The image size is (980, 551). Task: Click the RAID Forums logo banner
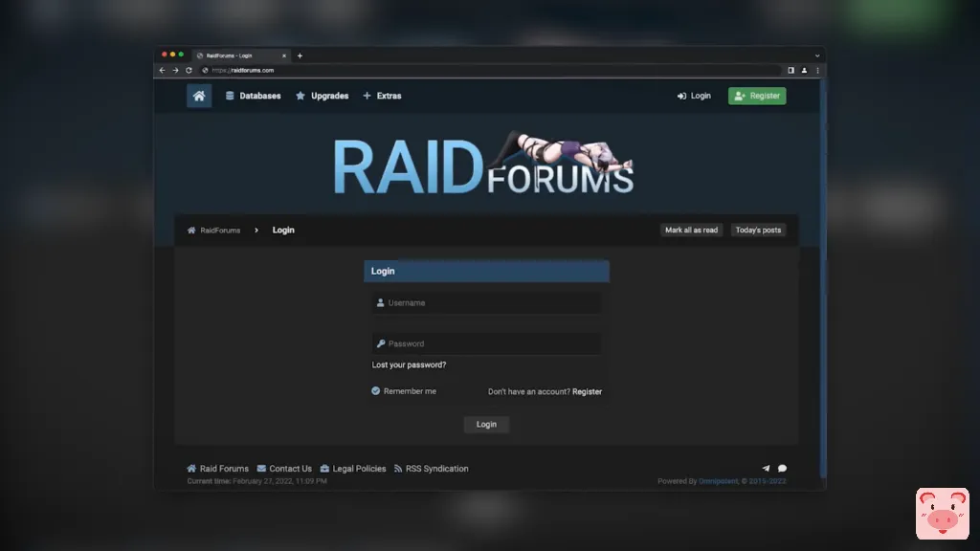[x=484, y=164]
